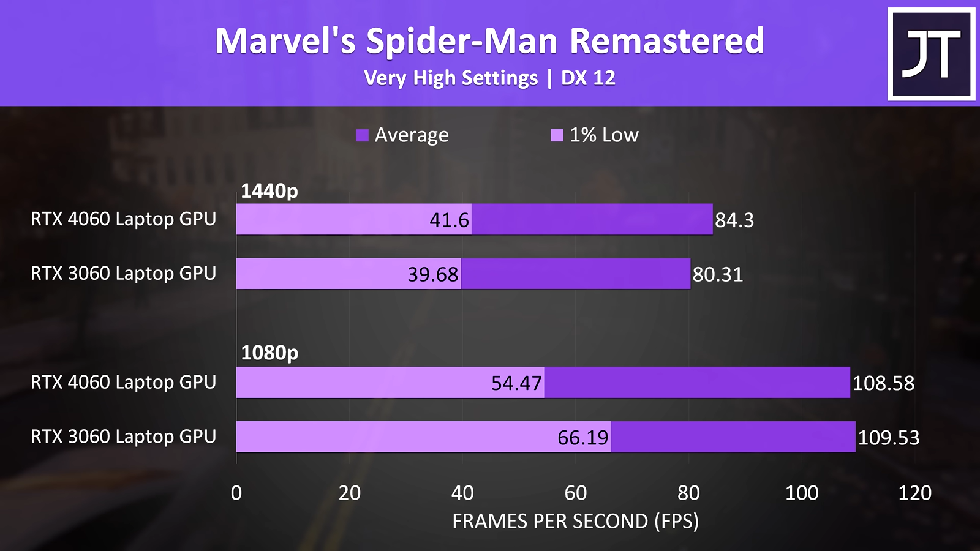Click the Average legend color square

click(363, 135)
